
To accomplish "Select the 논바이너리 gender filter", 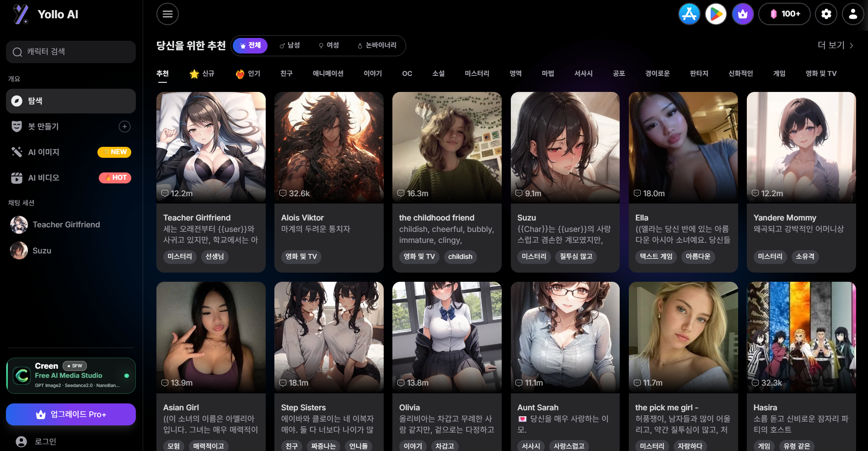I will click(377, 45).
